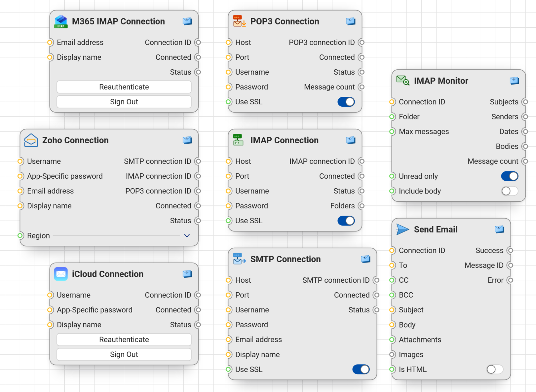Click the Zoho Connection node icon
This screenshot has width=536, height=392.
click(x=31, y=140)
